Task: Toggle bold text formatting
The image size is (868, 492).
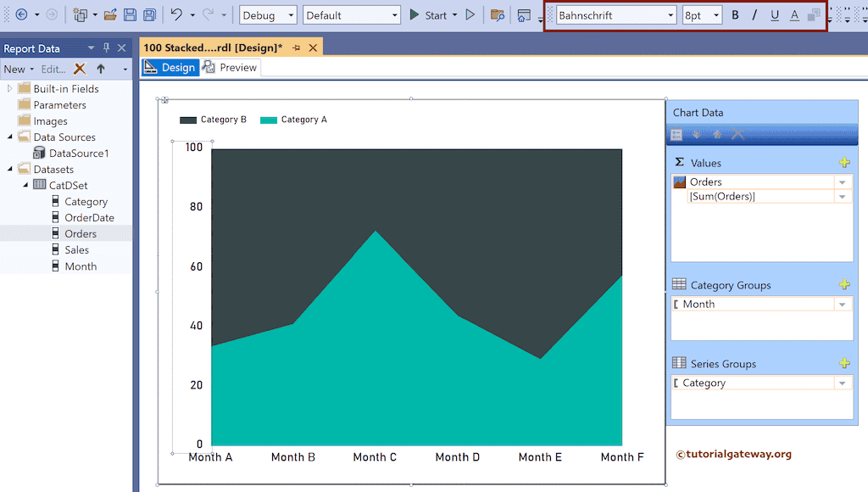Action: [735, 15]
